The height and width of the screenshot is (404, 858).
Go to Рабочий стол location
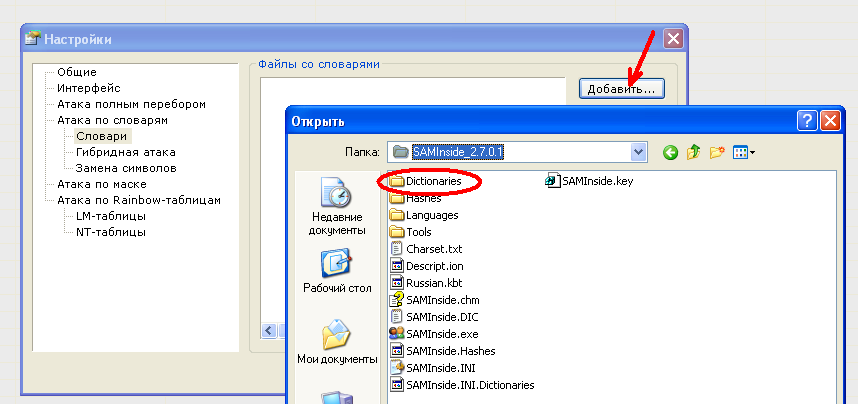(x=337, y=271)
